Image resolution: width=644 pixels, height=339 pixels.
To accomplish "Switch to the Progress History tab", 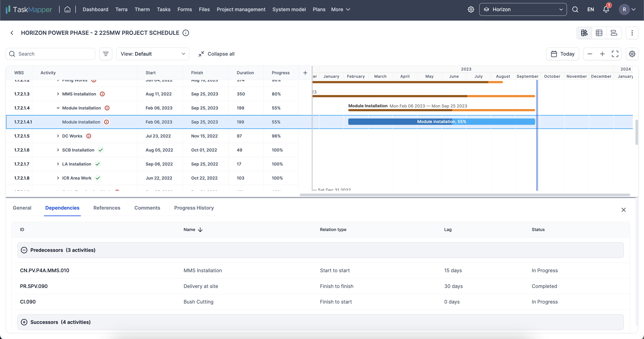I will 194,208.
